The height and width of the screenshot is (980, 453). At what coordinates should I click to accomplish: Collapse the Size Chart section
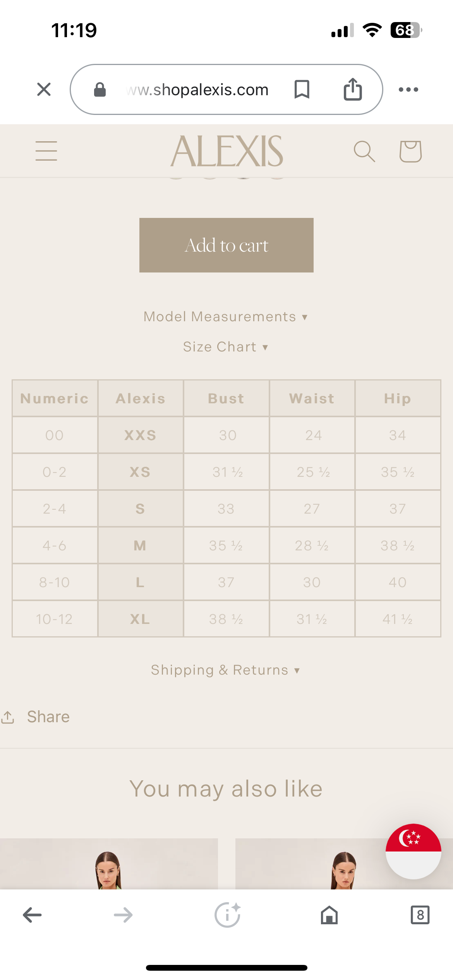click(x=226, y=347)
